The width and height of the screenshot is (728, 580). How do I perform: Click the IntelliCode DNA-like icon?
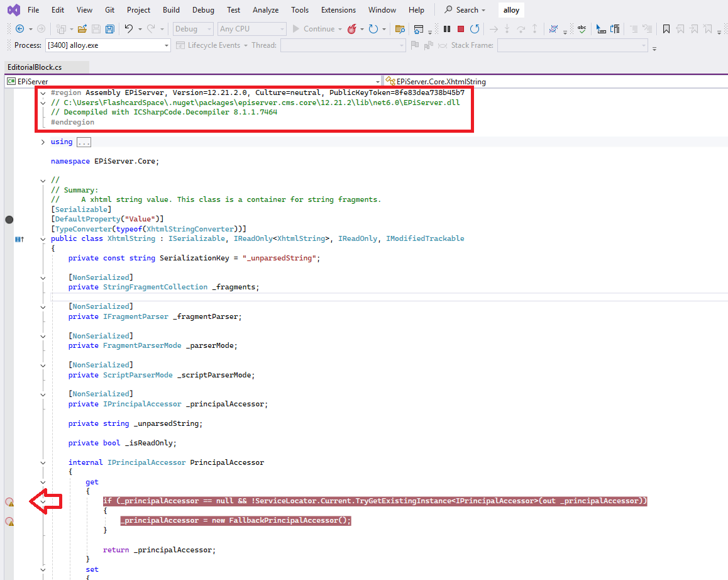(553, 29)
